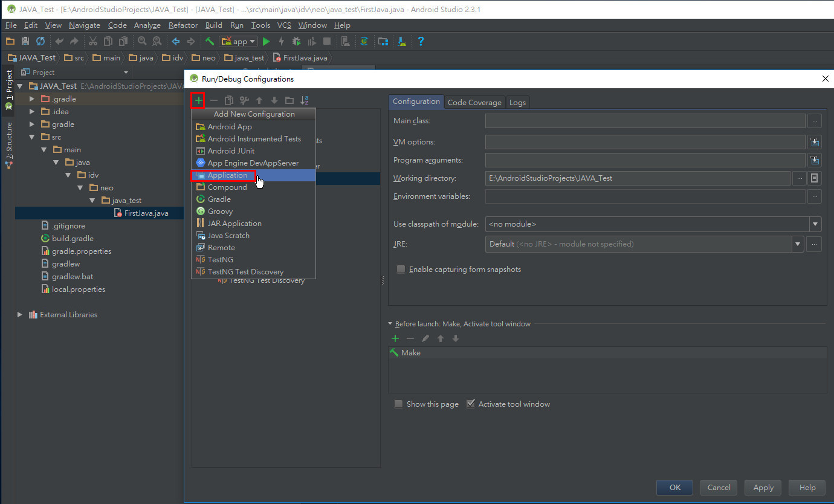Viewport: 834px width, 504px height.
Task: Click the green plus Add Configuration icon
Action: point(199,100)
